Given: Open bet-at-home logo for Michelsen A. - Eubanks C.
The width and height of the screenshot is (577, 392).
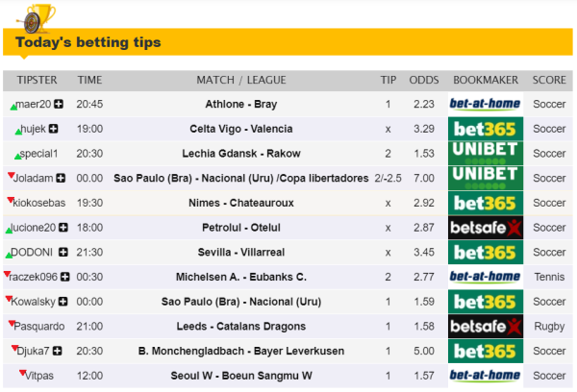Looking at the screenshot, I should pos(486,277).
